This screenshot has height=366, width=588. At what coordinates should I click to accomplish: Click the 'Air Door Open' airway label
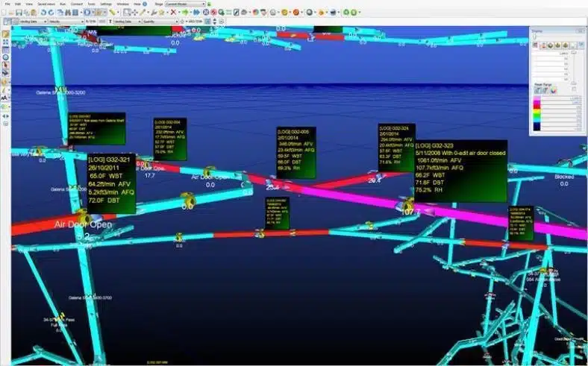(x=83, y=224)
